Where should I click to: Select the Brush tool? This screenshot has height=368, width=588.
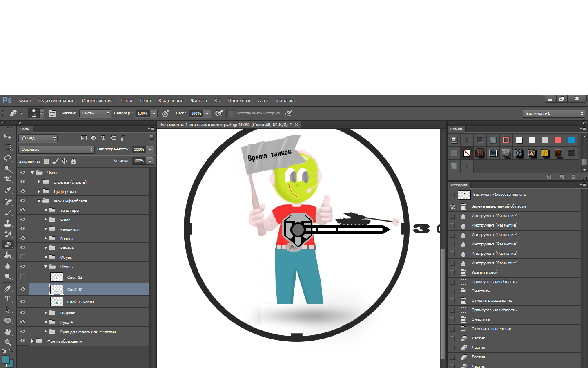coord(8,213)
